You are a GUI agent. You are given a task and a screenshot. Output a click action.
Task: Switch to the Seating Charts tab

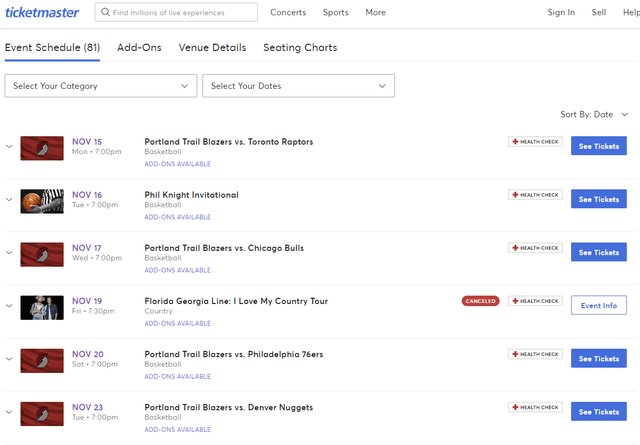tap(300, 48)
